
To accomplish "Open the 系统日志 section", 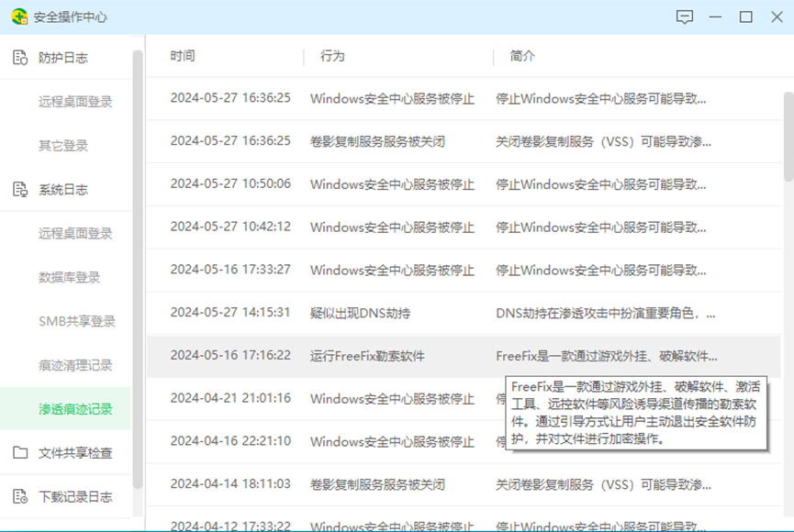I will (x=65, y=189).
